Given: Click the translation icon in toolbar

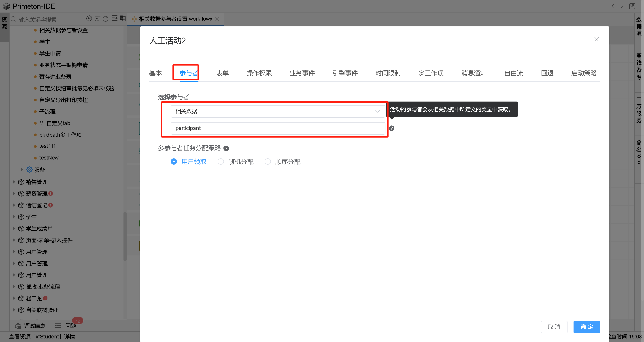Looking at the screenshot, I should 123,19.
